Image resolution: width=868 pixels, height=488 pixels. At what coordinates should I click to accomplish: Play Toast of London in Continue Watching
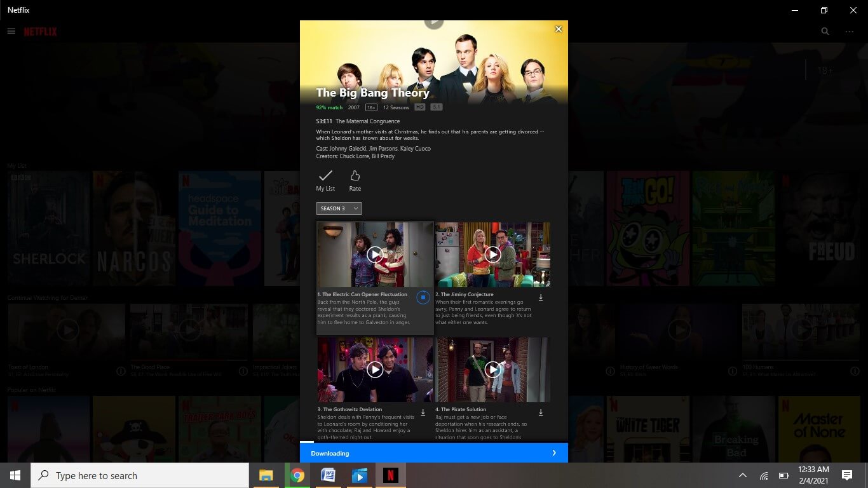pyautogui.click(x=67, y=329)
